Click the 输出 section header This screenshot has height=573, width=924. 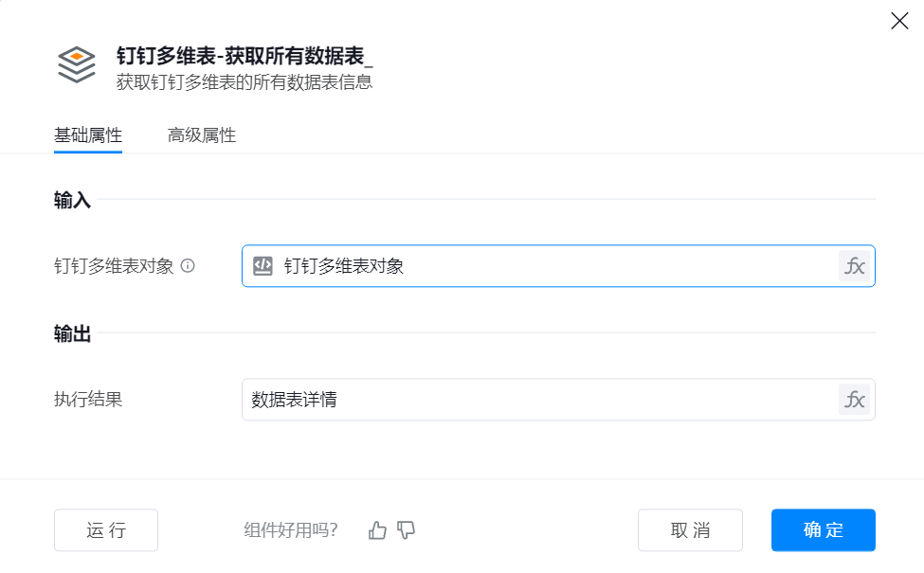(x=73, y=333)
